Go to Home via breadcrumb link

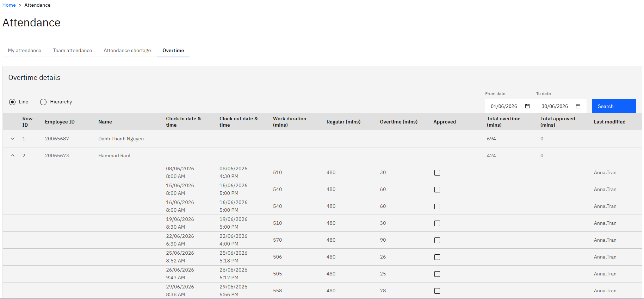9,5
